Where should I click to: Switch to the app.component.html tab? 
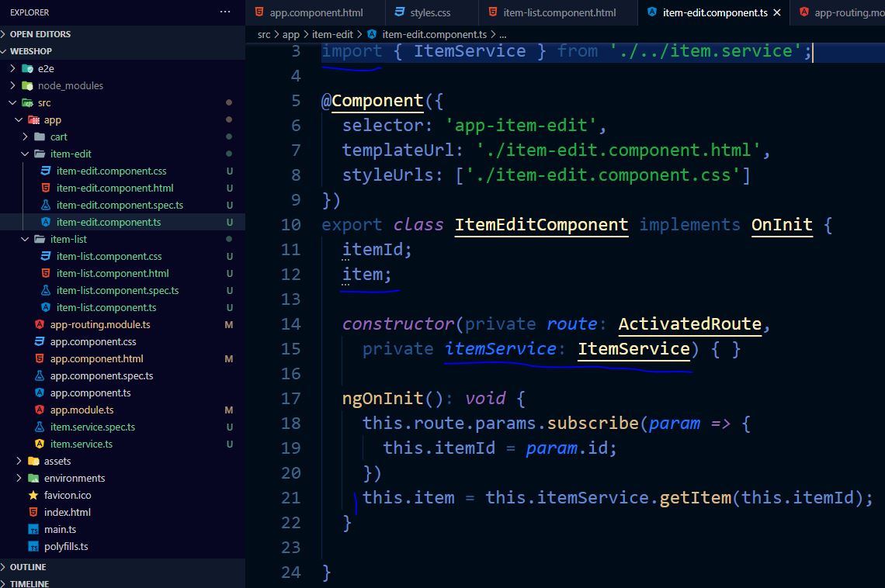(314, 12)
